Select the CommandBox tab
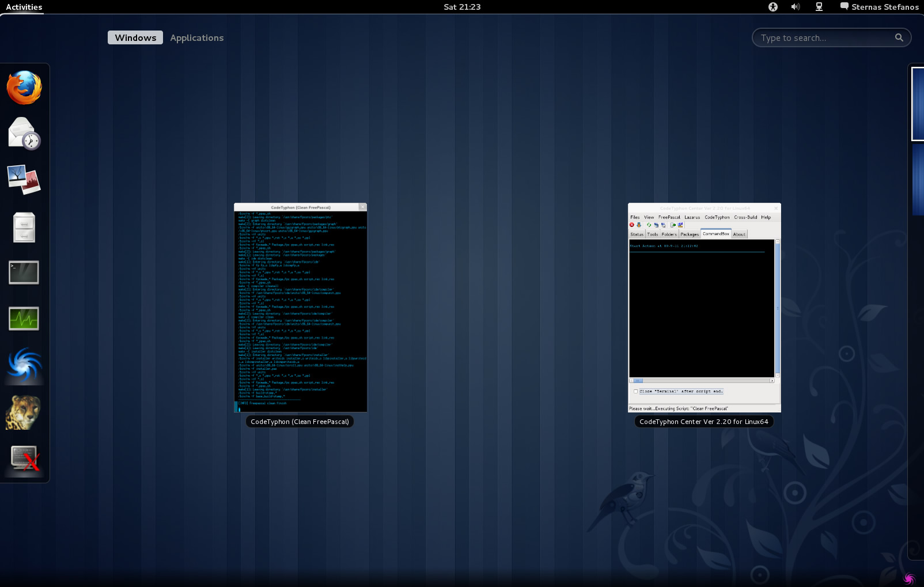This screenshot has height=587, width=924. point(716,233)
